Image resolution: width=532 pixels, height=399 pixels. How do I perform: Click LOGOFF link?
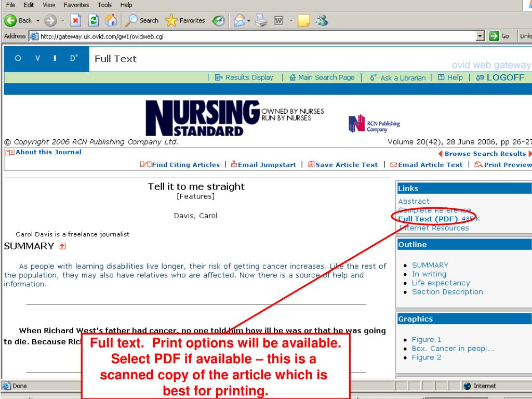click(x=500, y=78)
